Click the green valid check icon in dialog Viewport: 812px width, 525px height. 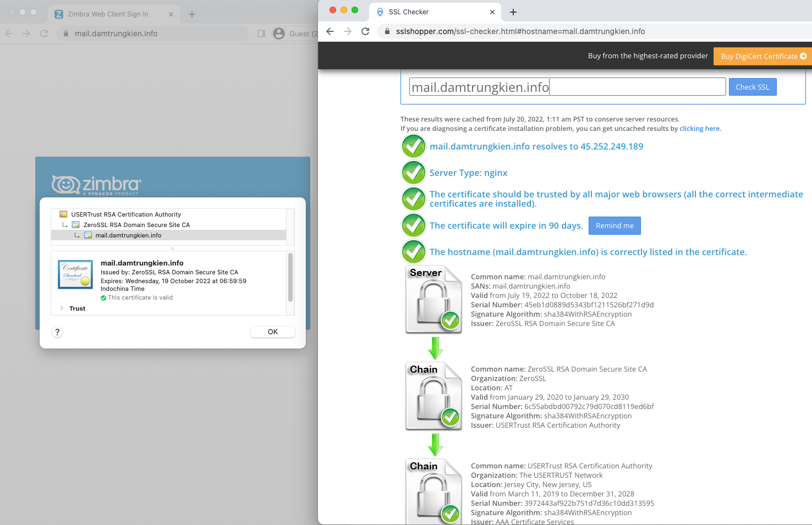[x=103, y=298]
